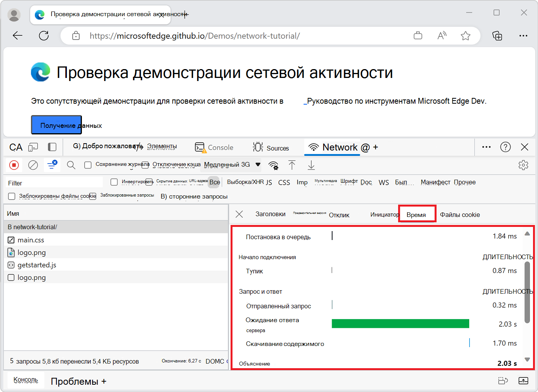The image size is (538, 392).
Task: Click the Read aloud icon
Action: coord(442,36)
